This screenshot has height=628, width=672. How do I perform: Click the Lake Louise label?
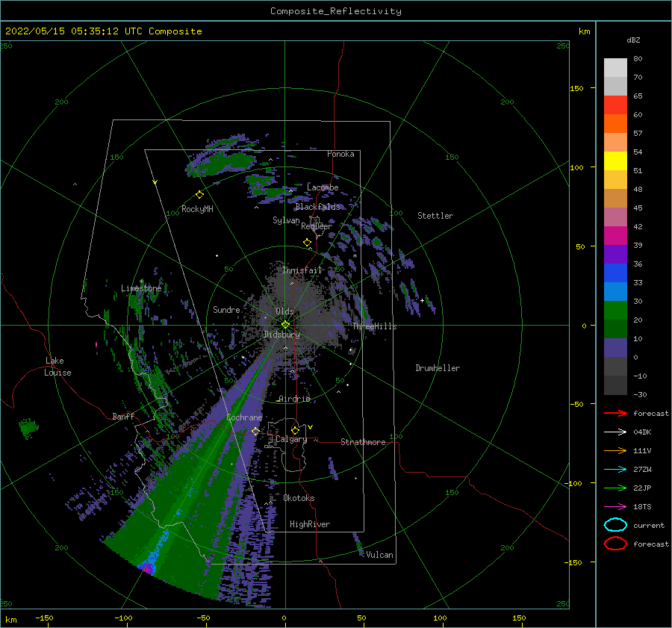coord(57,367)
